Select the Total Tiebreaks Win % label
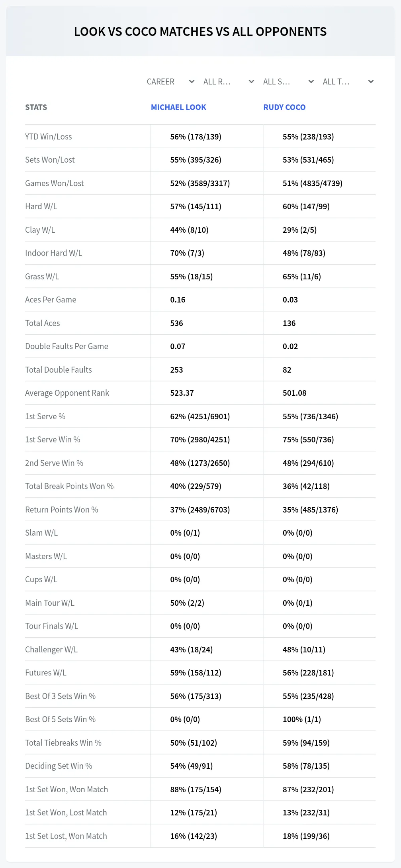Screen dimensions: 401x868 pyautogui.click(x=63, y=743)
